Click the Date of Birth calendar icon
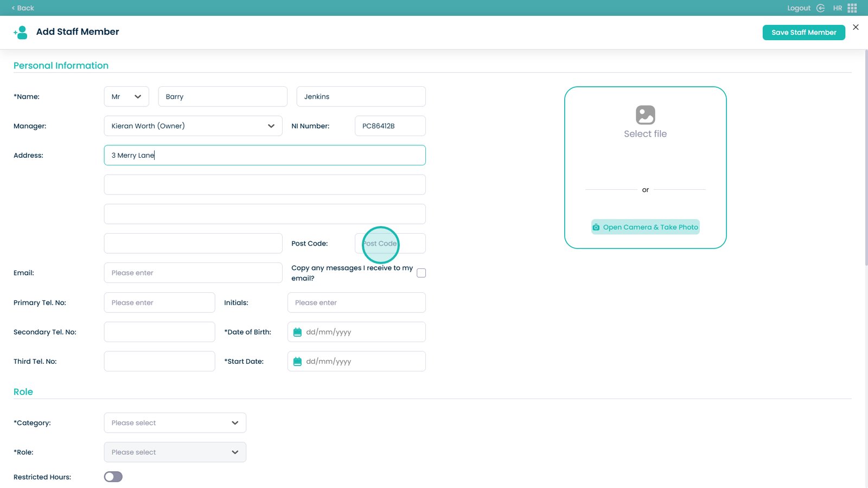Image resolution: width=868 pixels, height=488 pixels. coord(297,332)
